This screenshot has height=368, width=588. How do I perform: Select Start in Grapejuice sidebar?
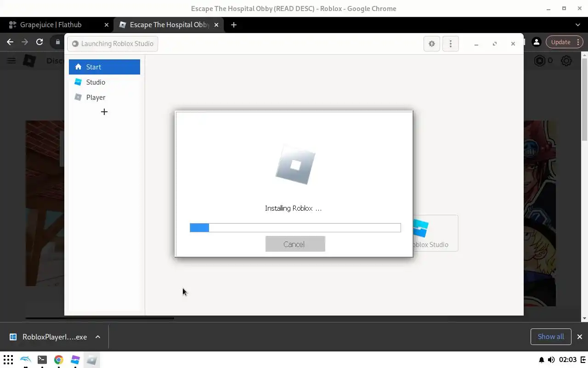coord(104,67)
